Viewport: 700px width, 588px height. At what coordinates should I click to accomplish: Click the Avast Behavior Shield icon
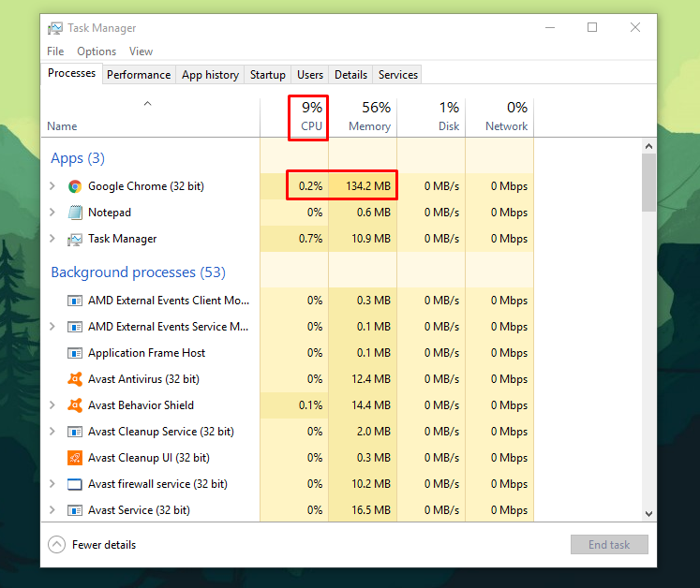point(75,405)
